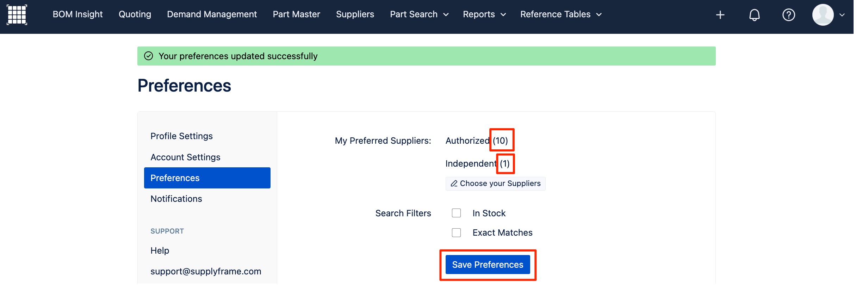
Task: Click the pencil icon beside Choose your Suppliers
Action: click(x=454, y=184)
